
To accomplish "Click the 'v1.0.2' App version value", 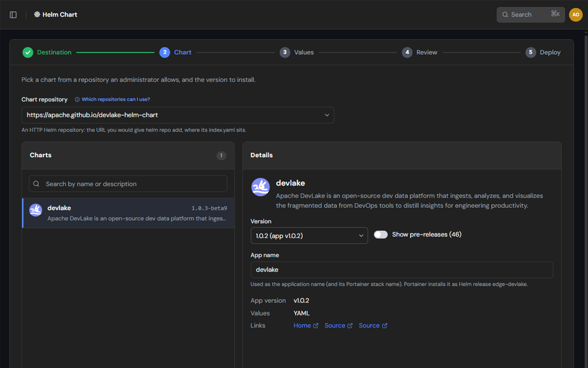I will [x=301, y=301].
